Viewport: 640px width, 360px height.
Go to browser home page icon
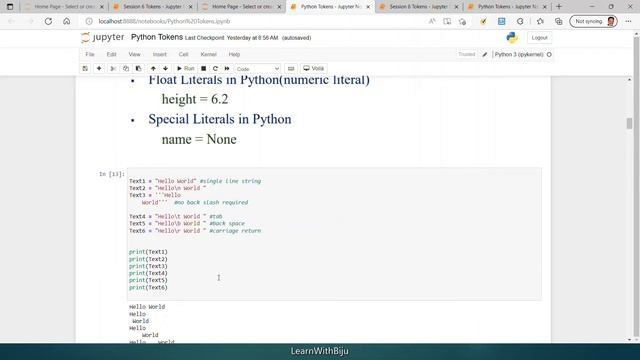(x=67, y=21)
